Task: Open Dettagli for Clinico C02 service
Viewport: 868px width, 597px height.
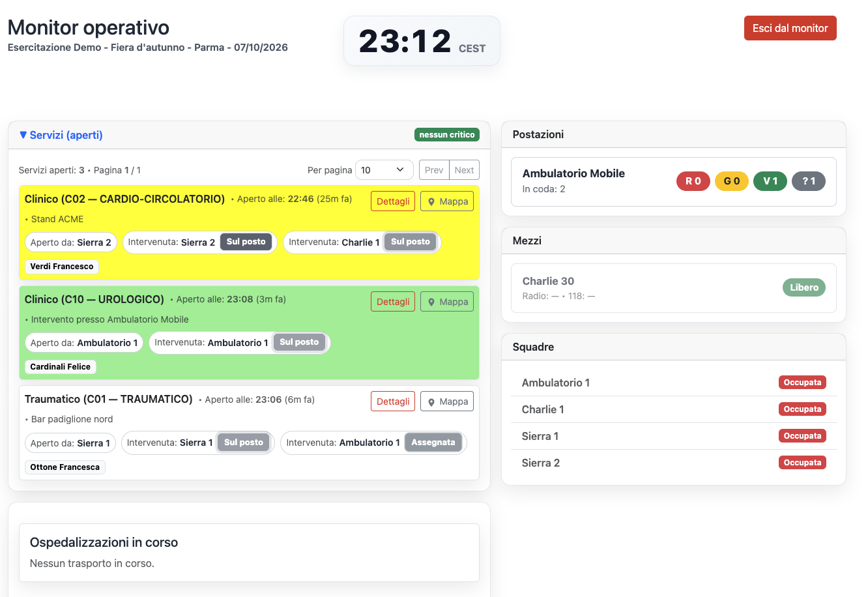Action: 393,201
